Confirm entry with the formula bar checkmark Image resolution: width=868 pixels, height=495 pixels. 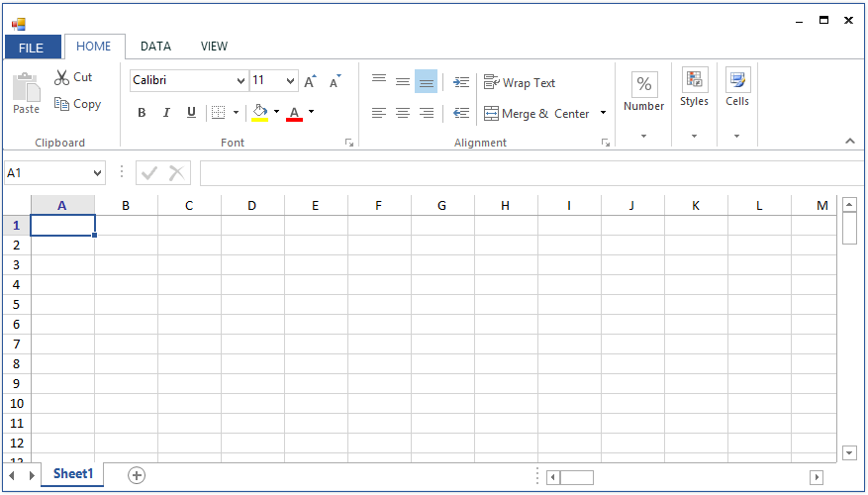[x=148, y=173]
